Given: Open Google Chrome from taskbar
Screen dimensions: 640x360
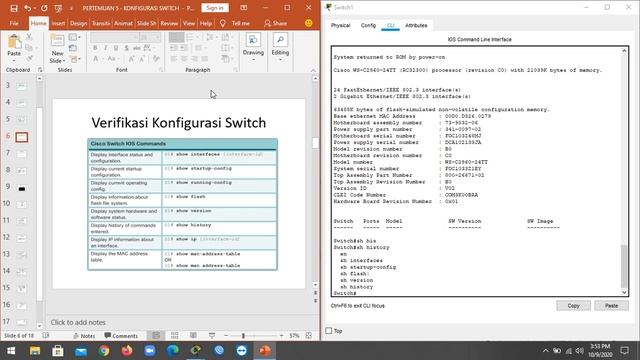Looking at the screenshot, I should (104, 351).
